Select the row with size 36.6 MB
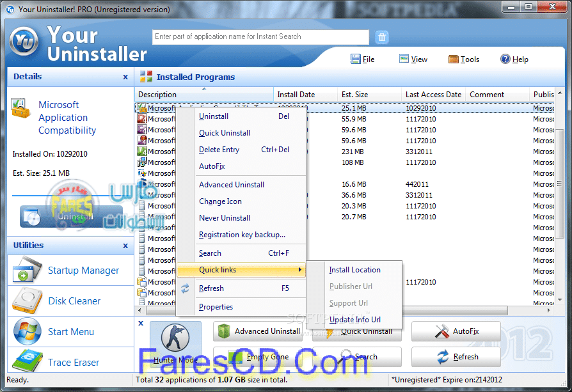 [345, 195]
